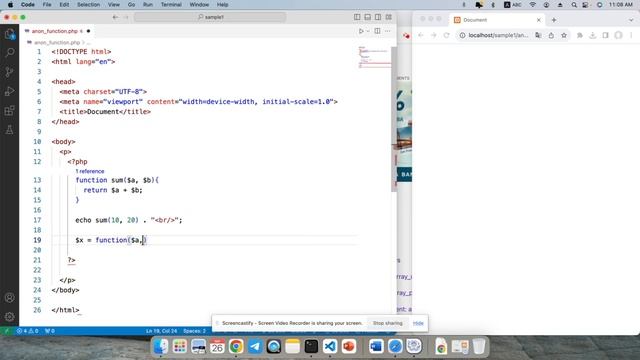Click the editor vertical scrollbar

[x=394, y=118]
